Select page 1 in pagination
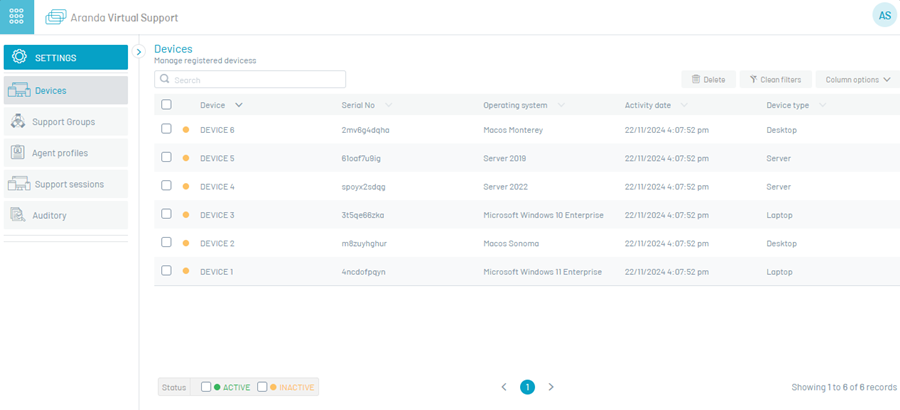 [x=527, y=387]
